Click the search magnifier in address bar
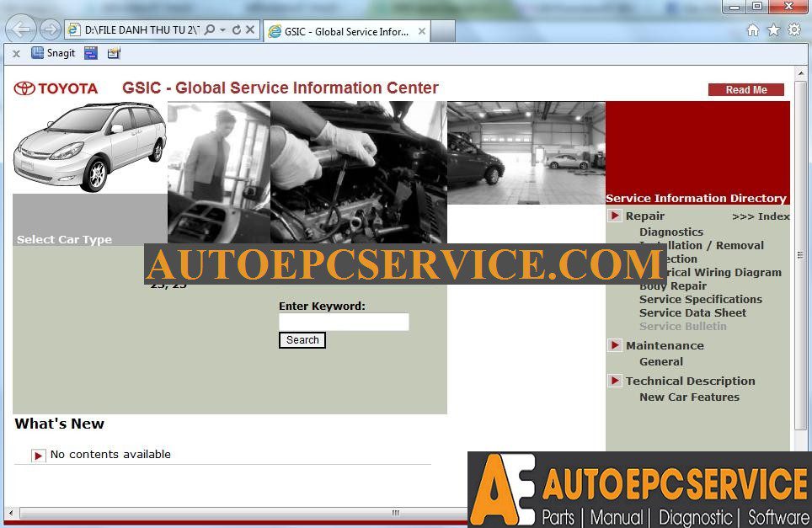This screenshot has width=812, height=528. click(210, 29)
